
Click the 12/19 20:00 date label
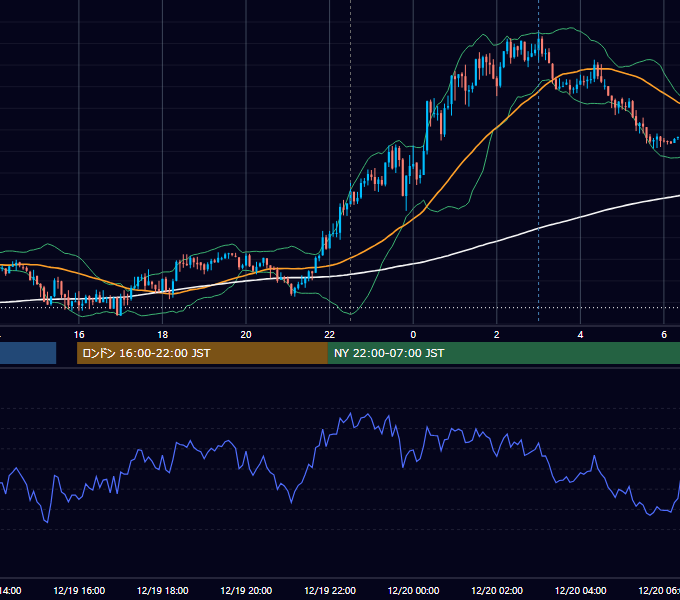coord(246,590)
